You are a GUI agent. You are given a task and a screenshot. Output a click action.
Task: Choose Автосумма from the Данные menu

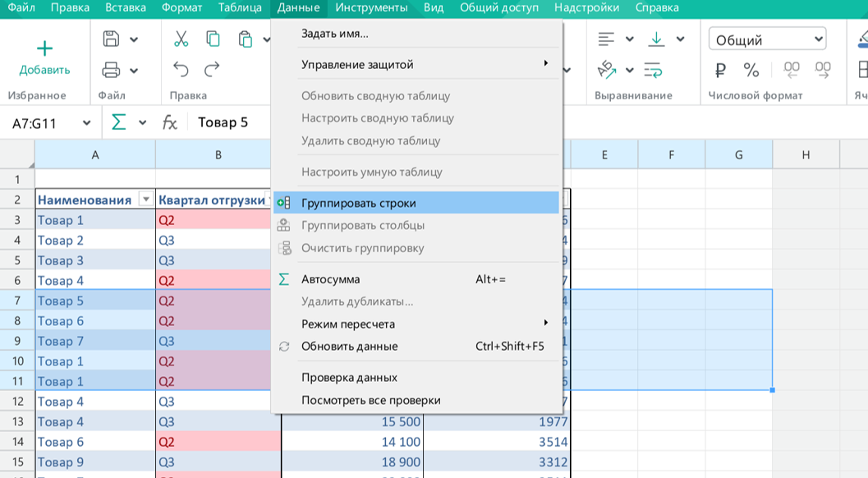(416, 279)
